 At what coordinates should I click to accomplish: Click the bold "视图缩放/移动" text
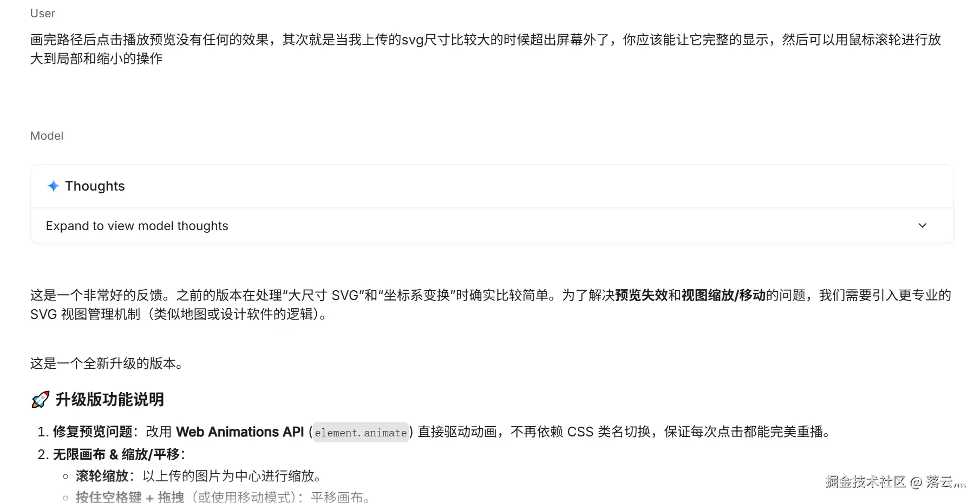pyautogui.click(x=723, y=295)
